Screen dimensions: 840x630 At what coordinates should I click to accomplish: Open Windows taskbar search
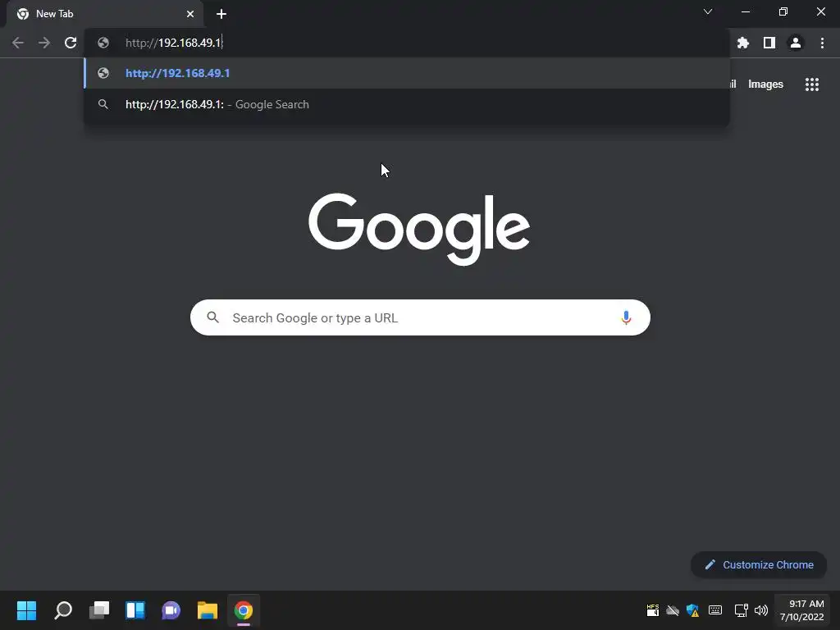(63, 610)
